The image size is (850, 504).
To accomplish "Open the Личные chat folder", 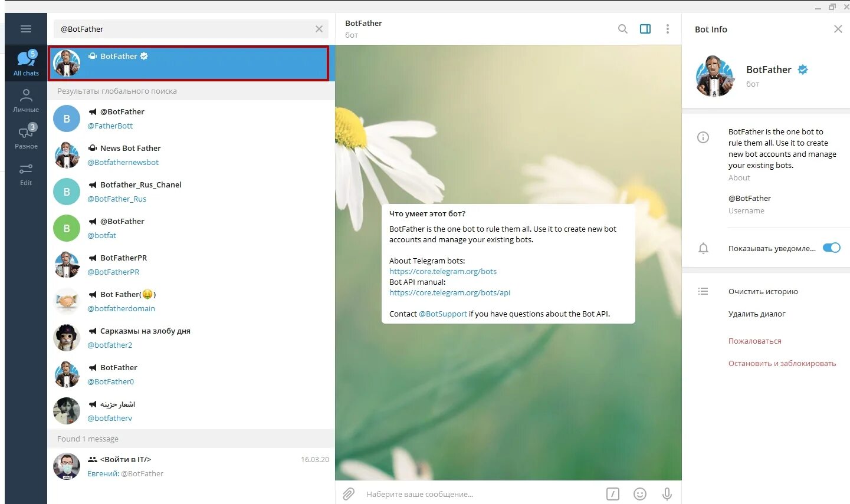I will pyautogui.click(x=26, y=100).
